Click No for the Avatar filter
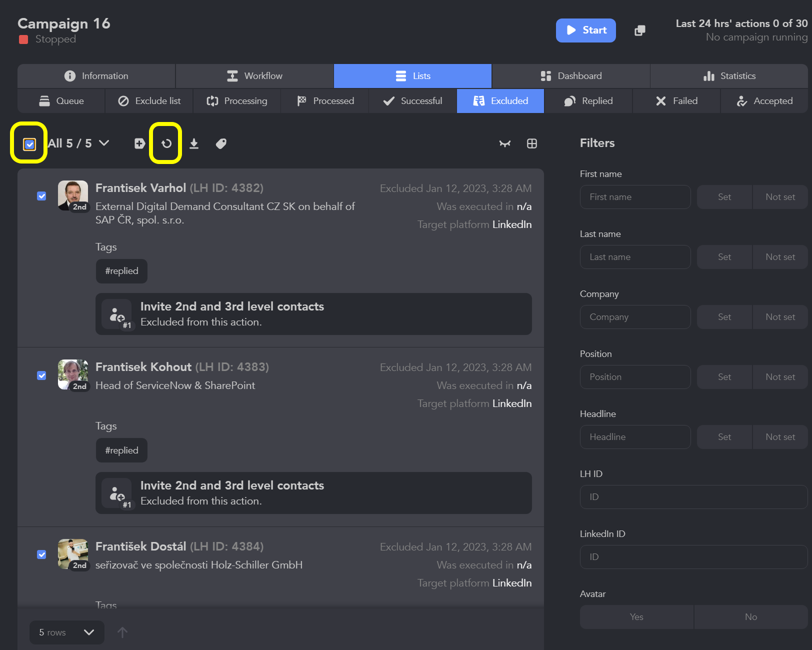Screen dimensions: 812x650 750,616
